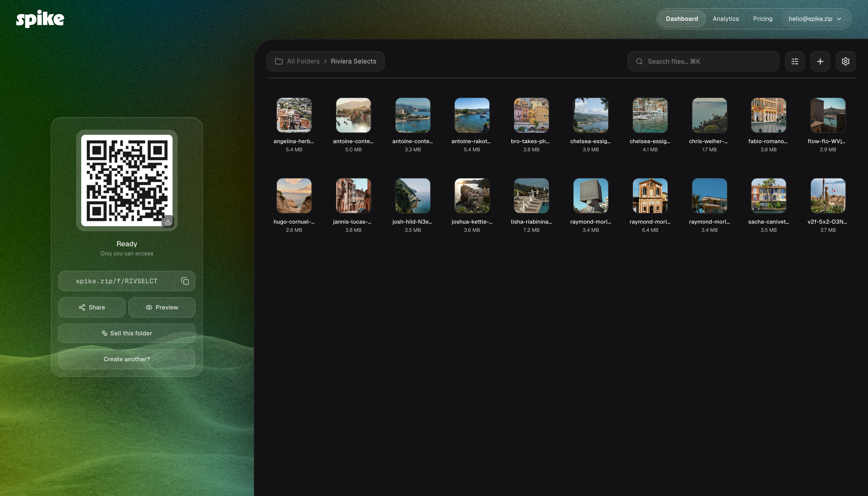Viewport: 868px width, 496px height.
Task: Open the antoine-conte... 3.3 MB thumbnail
Action: tap(413, 115)
